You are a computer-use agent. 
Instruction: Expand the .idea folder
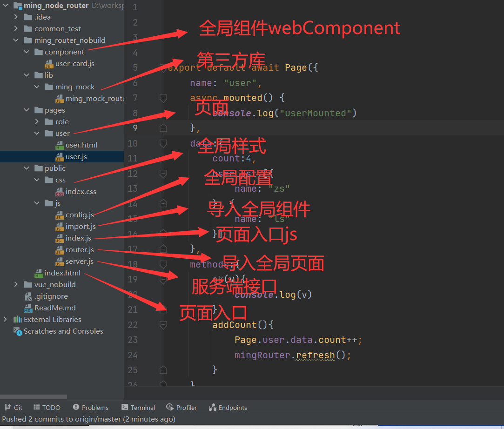pyautogui.click(x=16, y=17)
